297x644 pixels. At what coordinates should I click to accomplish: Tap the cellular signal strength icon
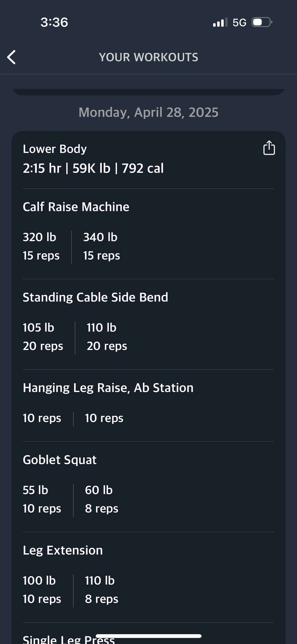point(220,22)
